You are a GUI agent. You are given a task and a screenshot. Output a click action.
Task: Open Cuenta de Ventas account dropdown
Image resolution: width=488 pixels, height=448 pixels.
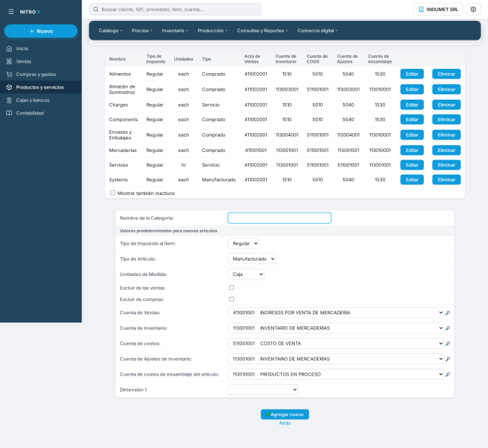click(336, 313)
